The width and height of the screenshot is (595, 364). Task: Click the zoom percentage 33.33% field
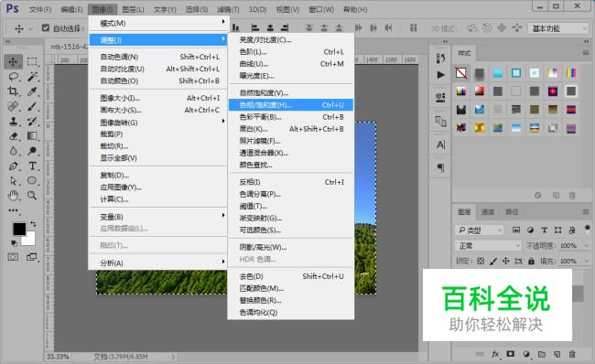(x=58, y=357)
